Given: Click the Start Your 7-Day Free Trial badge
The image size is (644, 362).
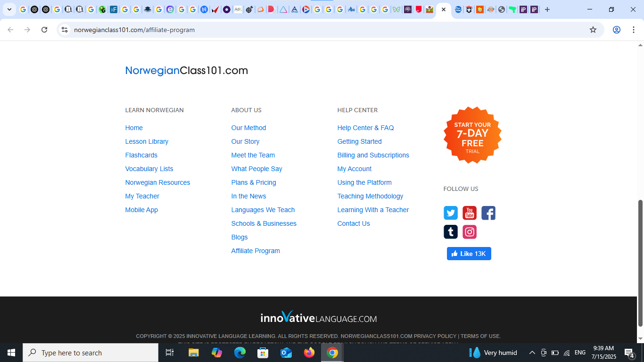Looking at the screenshot, I should point(472,135).
